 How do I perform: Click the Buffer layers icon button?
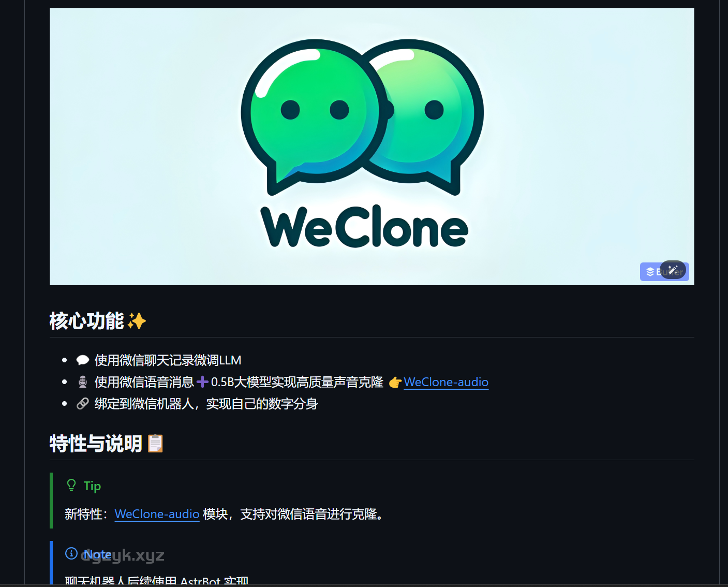[650, 272]
